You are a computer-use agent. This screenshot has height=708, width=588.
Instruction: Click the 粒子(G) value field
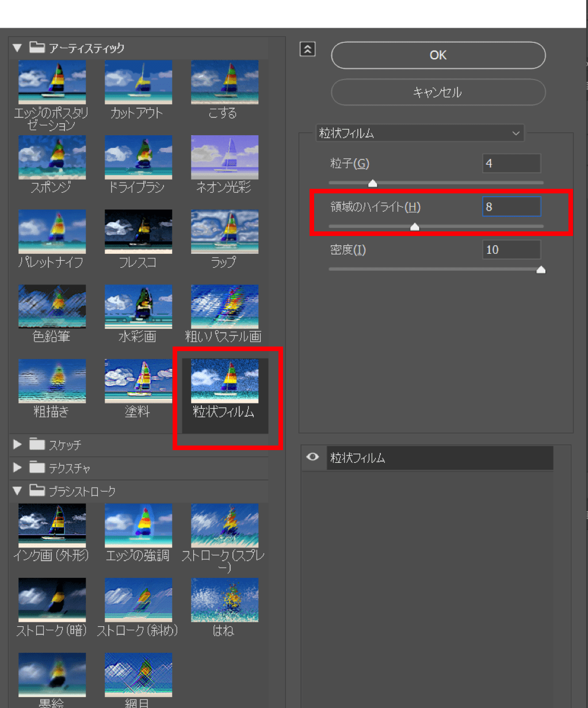tap(511, 163)
